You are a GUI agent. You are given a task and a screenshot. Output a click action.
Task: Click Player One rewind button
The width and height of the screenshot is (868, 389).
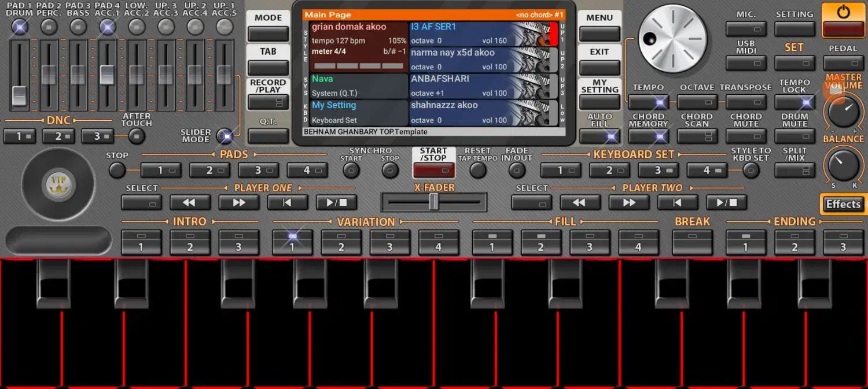pyautogui.click(x=189, y=203)
